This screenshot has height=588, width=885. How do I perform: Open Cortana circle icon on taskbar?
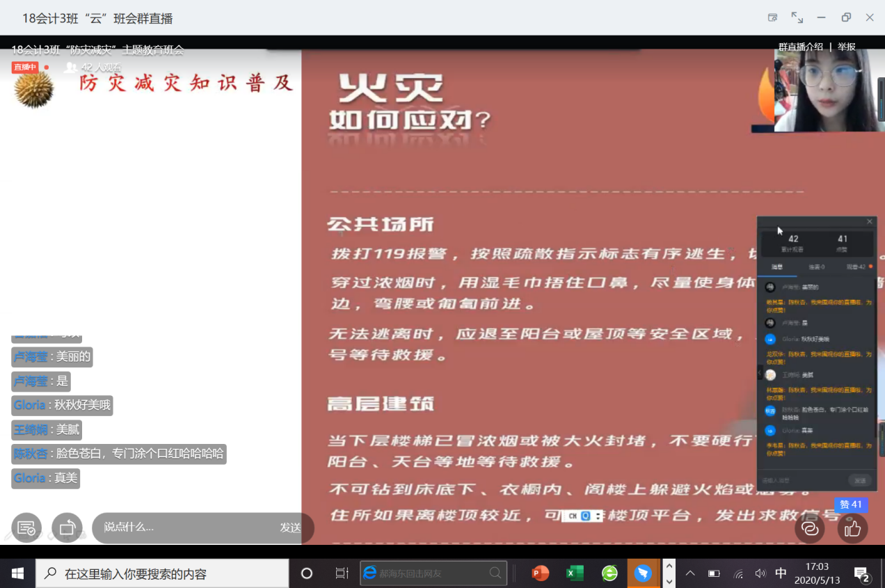point(306,573)
